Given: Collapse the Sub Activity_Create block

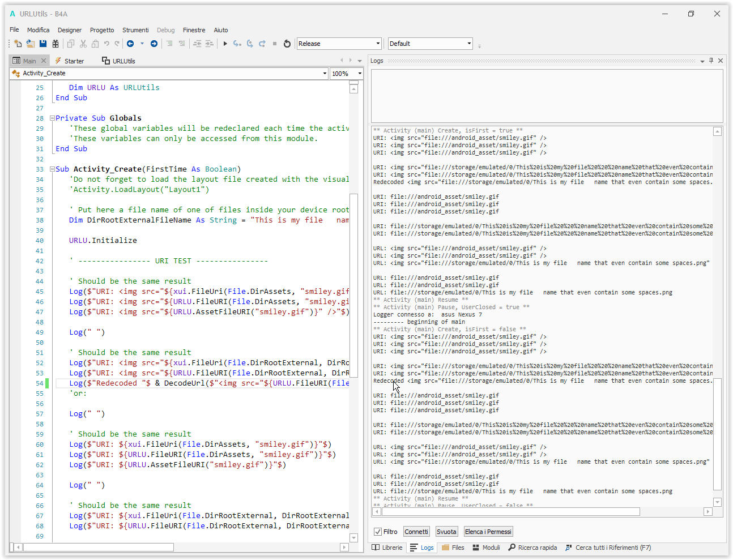Looking at the screenshot, I should tap(52, 169).
